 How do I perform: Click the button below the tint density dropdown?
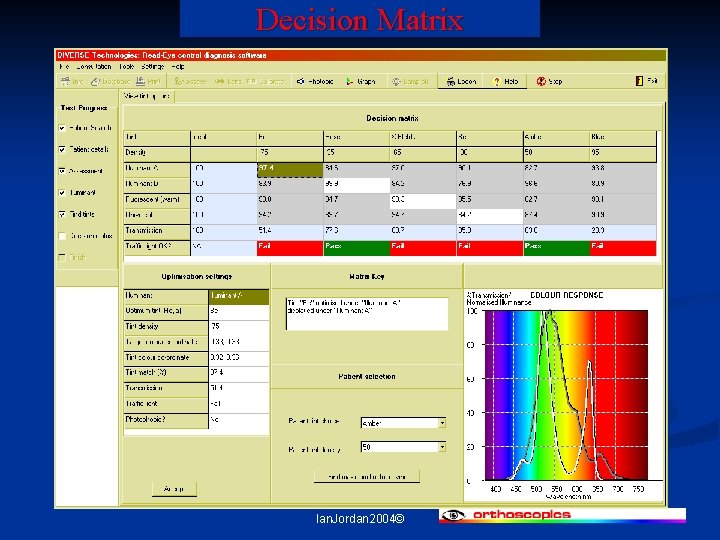click(x=366, y=477)
